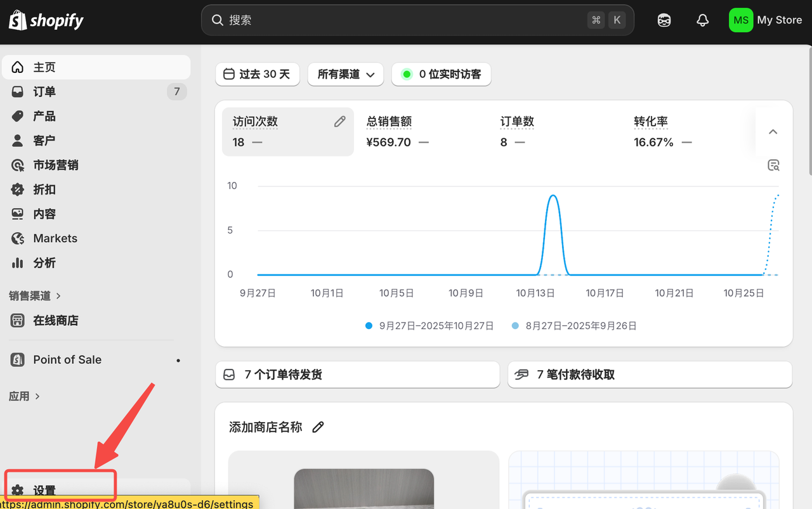The height and width of the screenshot is (509, 812).
Task: Click the 过去 30 天 date range button
Action: [x=257, y=74]
